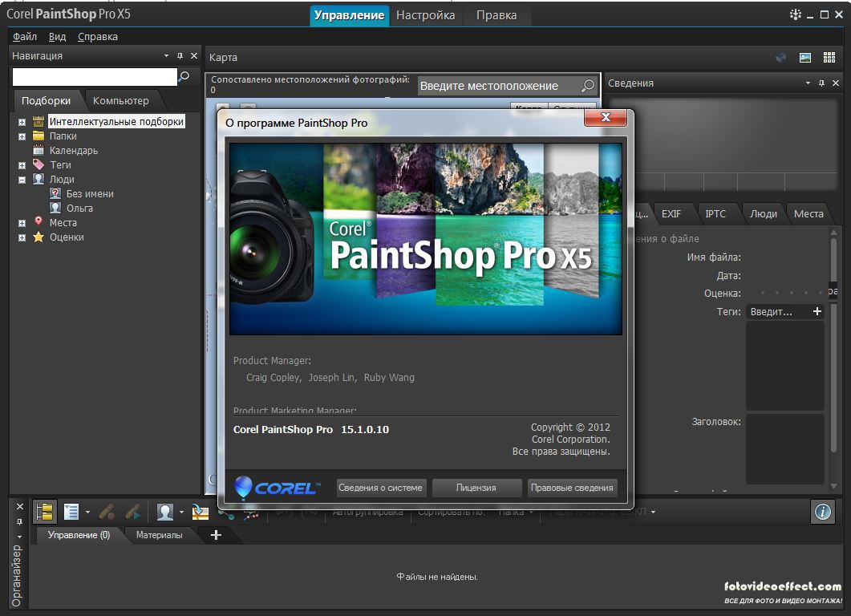Expand the Папки tree node

pos(22,136)
